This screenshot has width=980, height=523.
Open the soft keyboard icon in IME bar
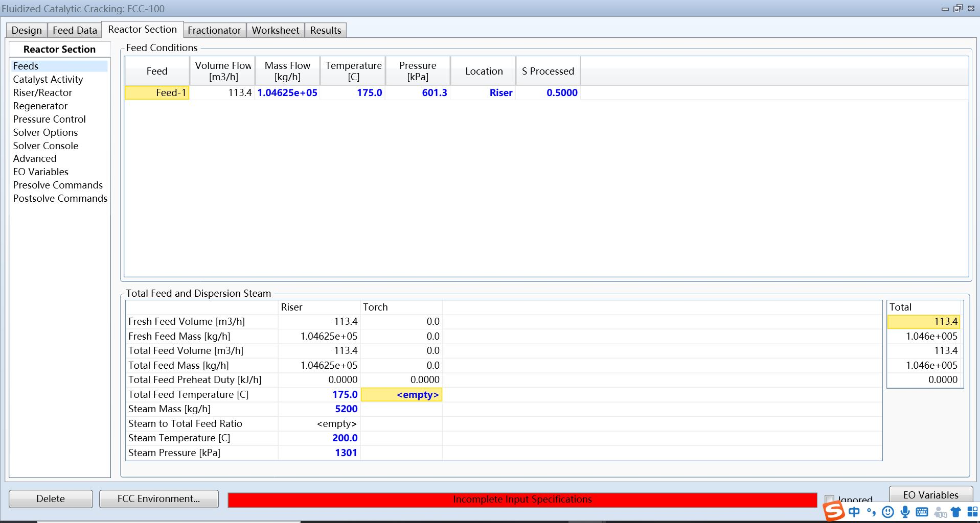click(x=922, y=512)
